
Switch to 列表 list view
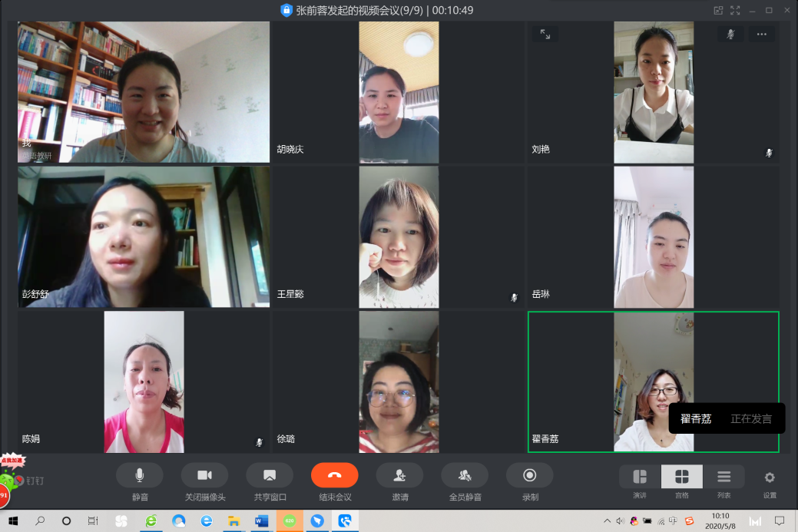click(x=723, y=477)
